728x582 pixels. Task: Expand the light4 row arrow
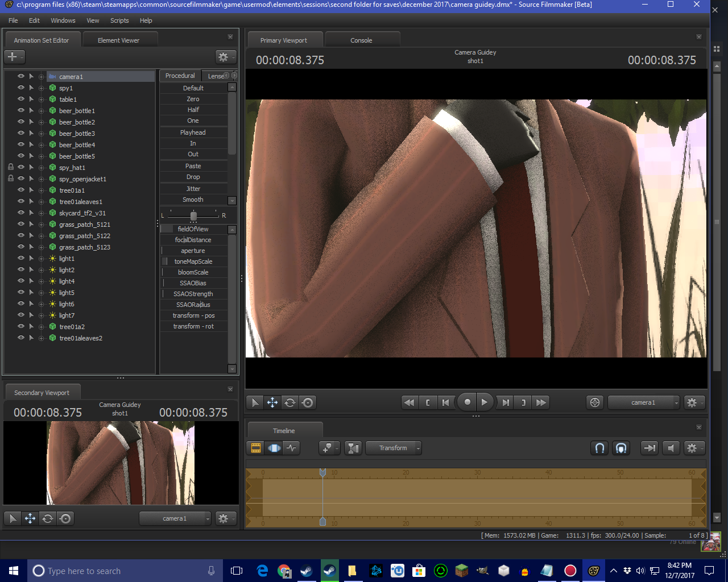pos(31,281)
